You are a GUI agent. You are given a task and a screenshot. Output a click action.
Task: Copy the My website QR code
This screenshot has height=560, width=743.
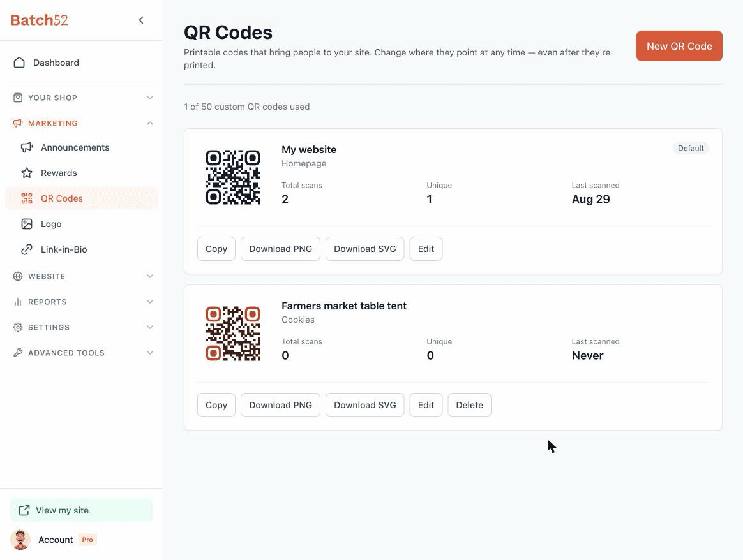click(216, 249)
